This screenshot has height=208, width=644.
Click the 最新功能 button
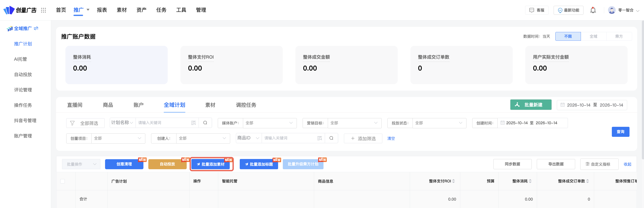click(x=568, y=10)
